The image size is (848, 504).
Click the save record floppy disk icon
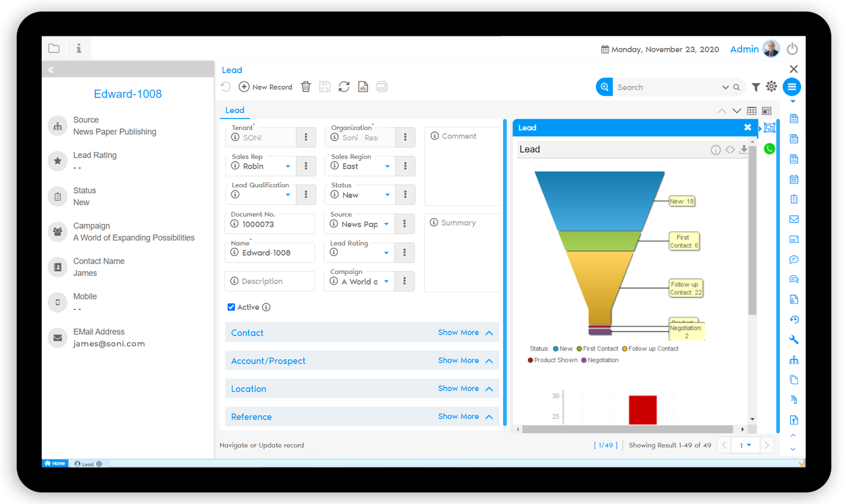pyautogui.click(x=325, y=87)
